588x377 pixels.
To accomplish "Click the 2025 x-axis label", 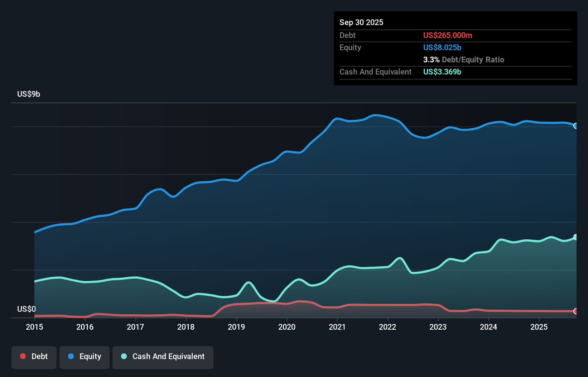I will point(539,327).
